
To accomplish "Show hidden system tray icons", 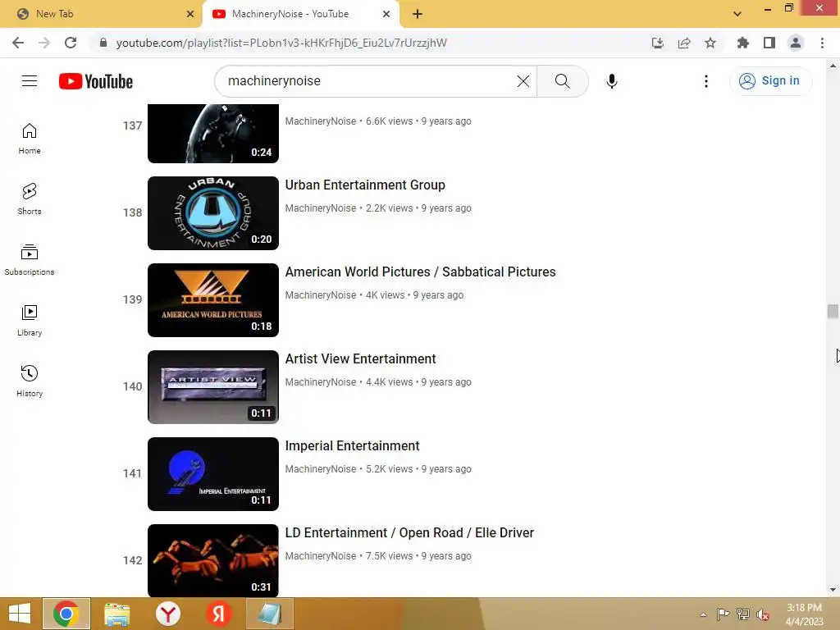I will pyautogui.click(x=703, y=614).
